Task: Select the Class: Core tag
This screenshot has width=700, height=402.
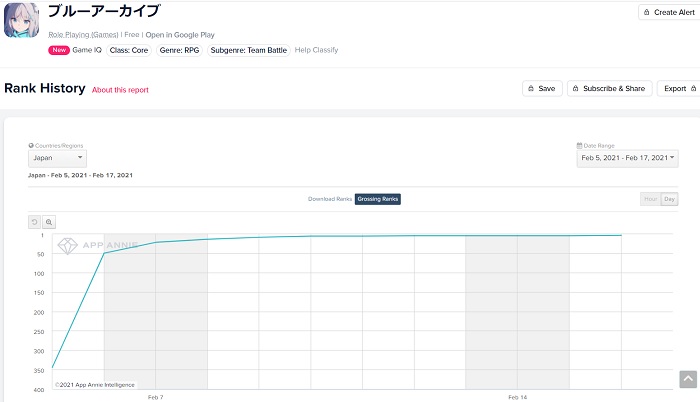Action: pos(129,50)
